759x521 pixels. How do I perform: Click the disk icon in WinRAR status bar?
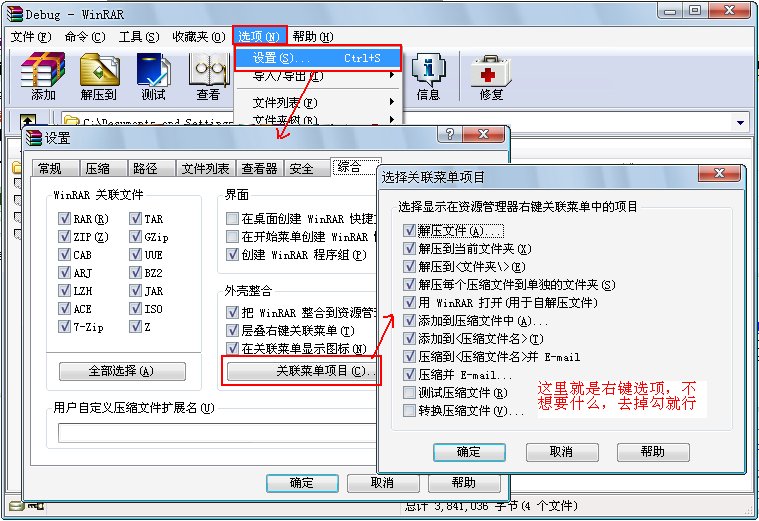[16, 506]
